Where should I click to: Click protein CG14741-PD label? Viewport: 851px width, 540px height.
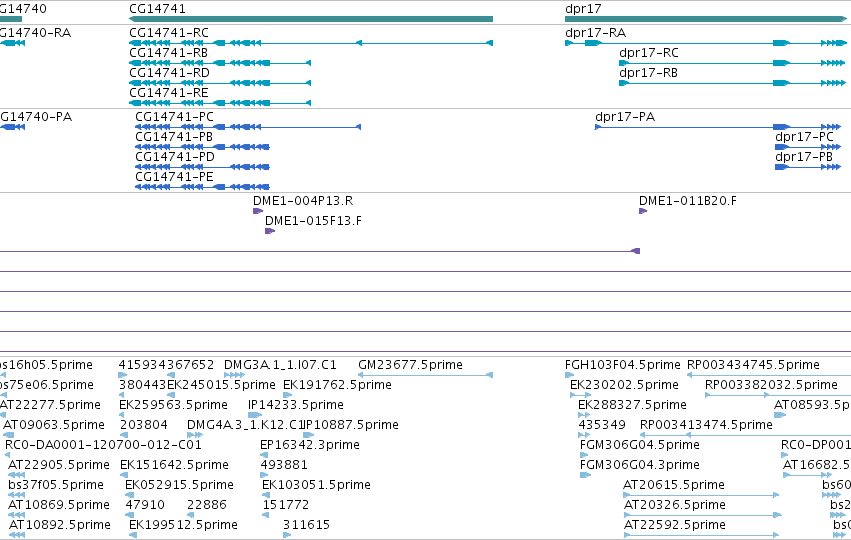(x=175, y=157)
